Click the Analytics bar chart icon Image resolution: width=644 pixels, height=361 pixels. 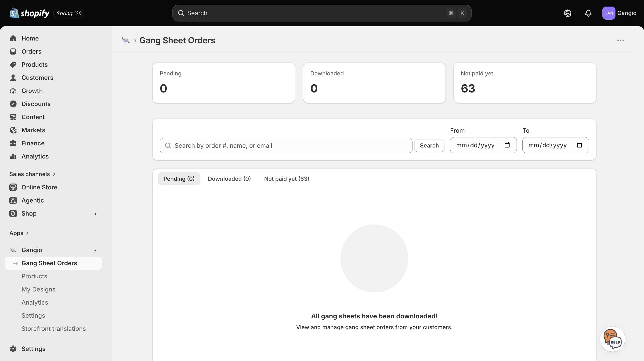[x=13, y=156]
